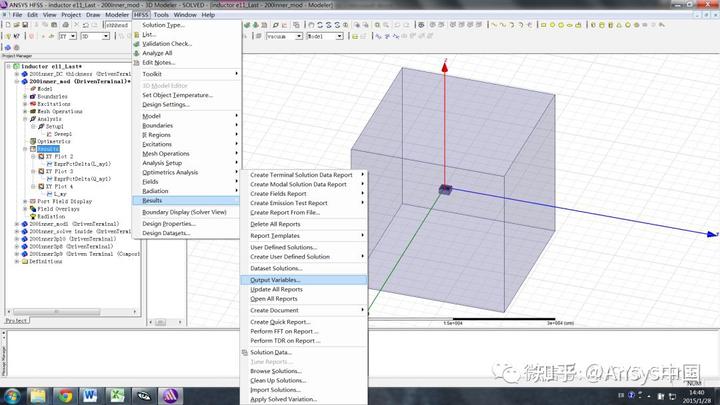Click the Field Overlays icon in project tree
720x405 pixels.
(33, 209)
